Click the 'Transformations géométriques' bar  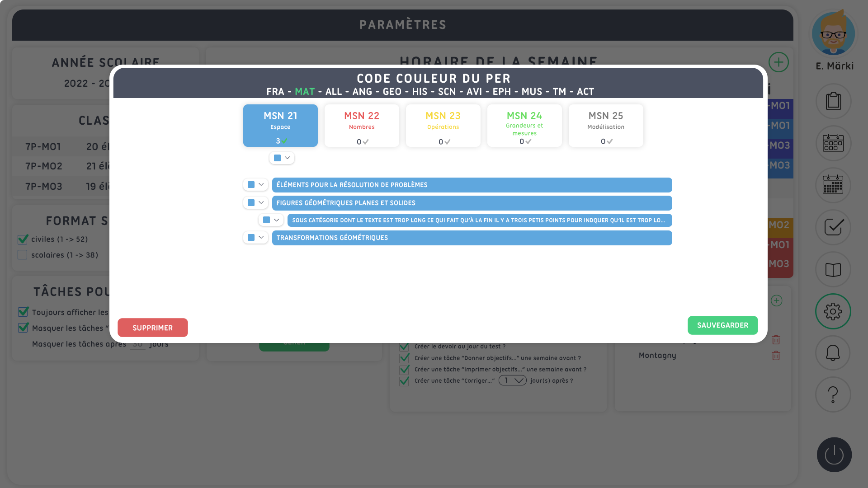tap(472, 238)
